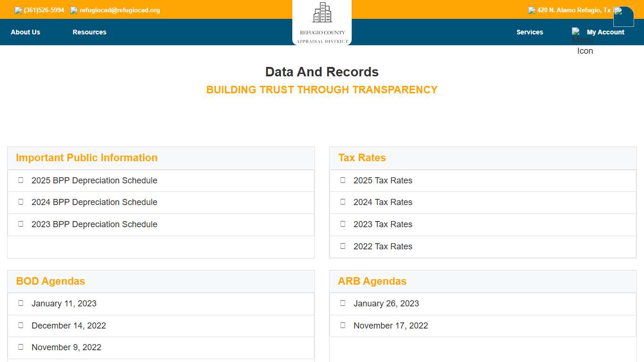Open the January 11, 2023 BOD agenda
Viewport: 644px width, 362px height.
(x=64, y=304)
